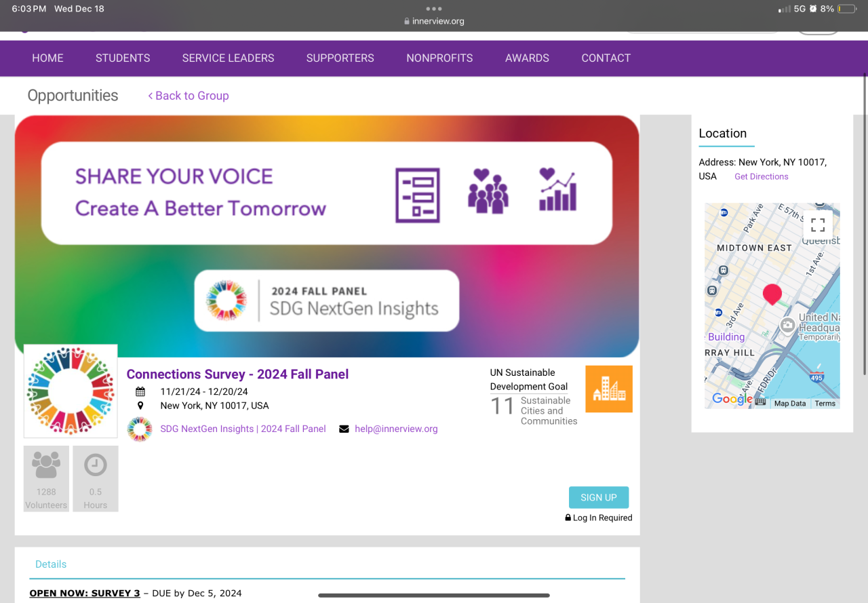Viewport: 868px width, 603px height.
Task: Click the 2024 Fall Panel banner badge
Action: [327, 300]
